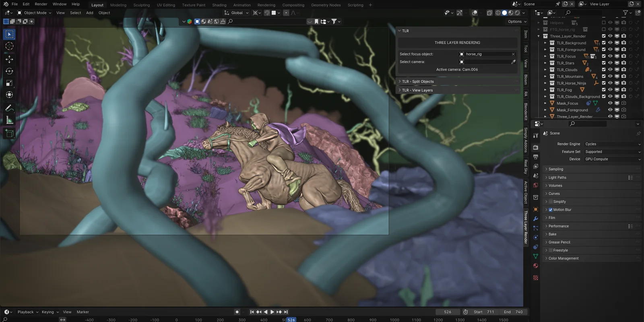Screen dimensions: 644x322
Task: Open the viewport Options button
Action: (x=517, y=22)
